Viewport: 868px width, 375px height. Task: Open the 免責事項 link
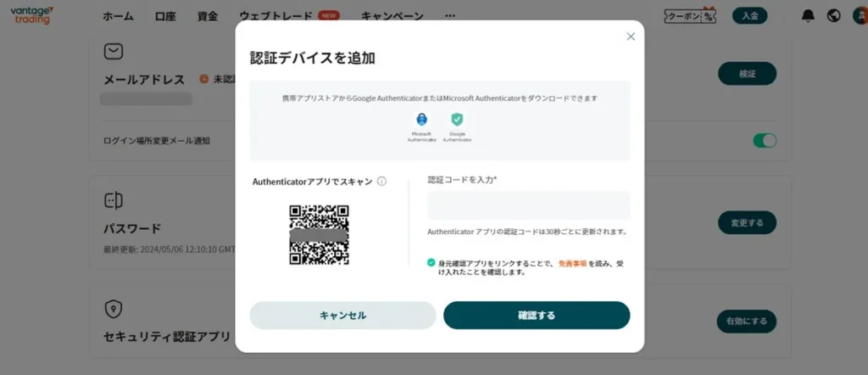[572, 264]
